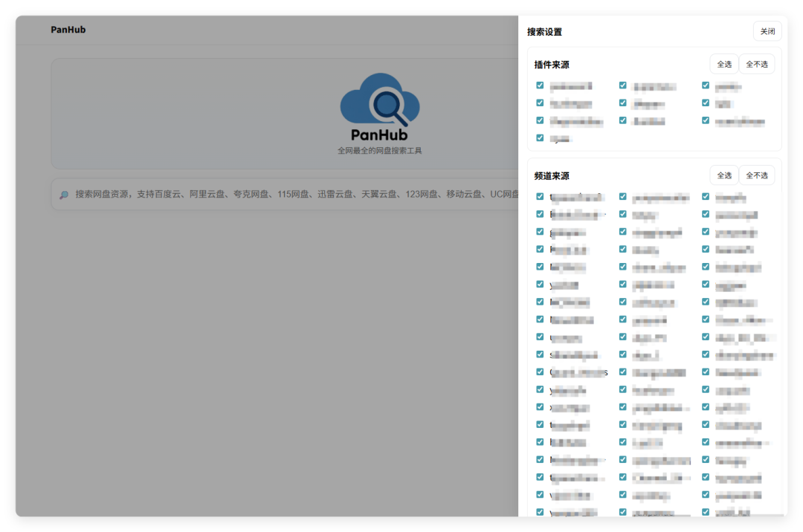This screenshot has height=532, width=803.
Task: Click the 全网最全的网盘搜索工具 tagline
Action: coord(379,151)
